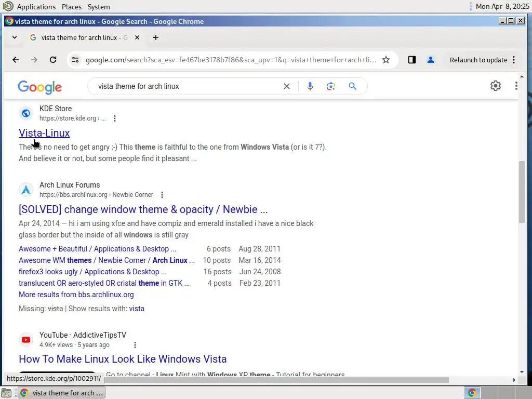
Task: Click the vertical page scrollbar thumb
Action: click(522, 192)
